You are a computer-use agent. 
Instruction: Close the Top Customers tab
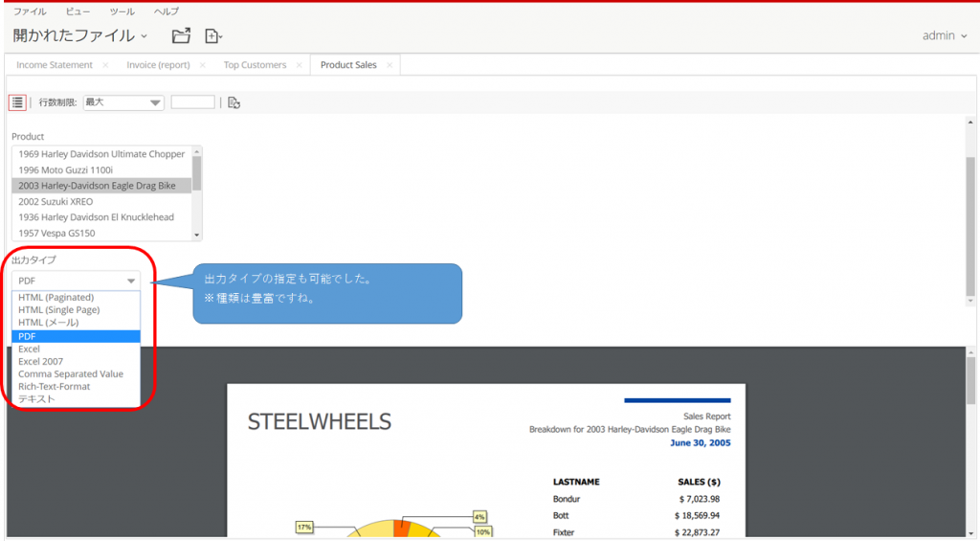300,65
